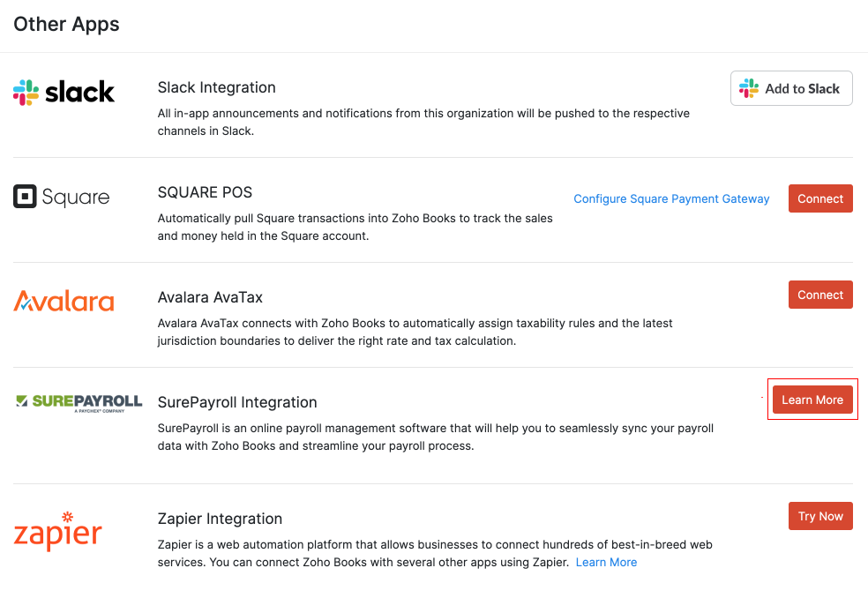868x598 pixels.
Task: Click the Avalara AvaTax heading text
Action: 212,296
